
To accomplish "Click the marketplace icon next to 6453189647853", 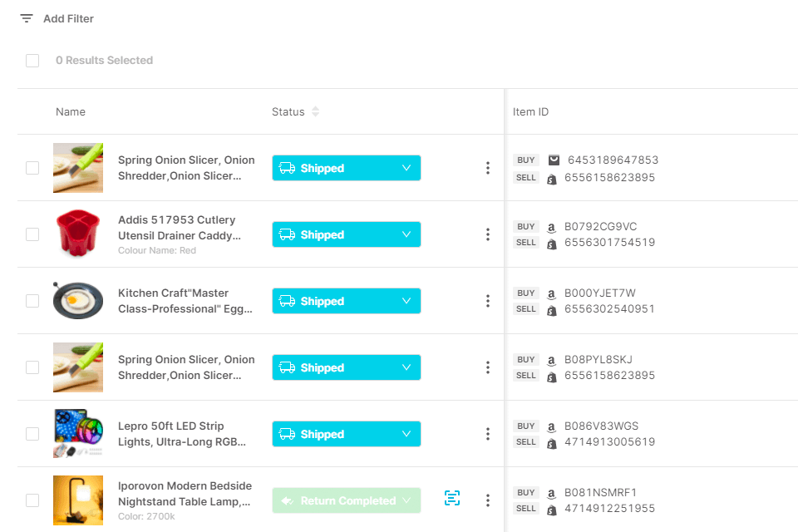I will coord(551,160).
